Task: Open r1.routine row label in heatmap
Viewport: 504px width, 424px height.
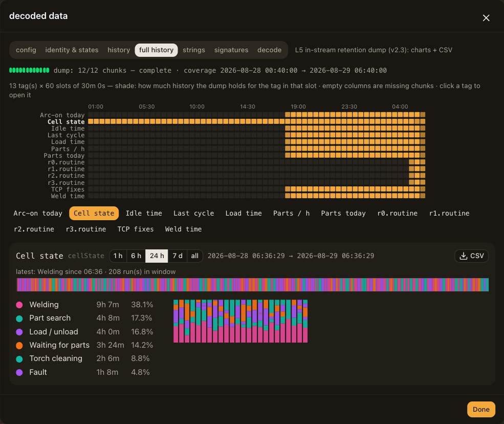Action: coord(66,169)
